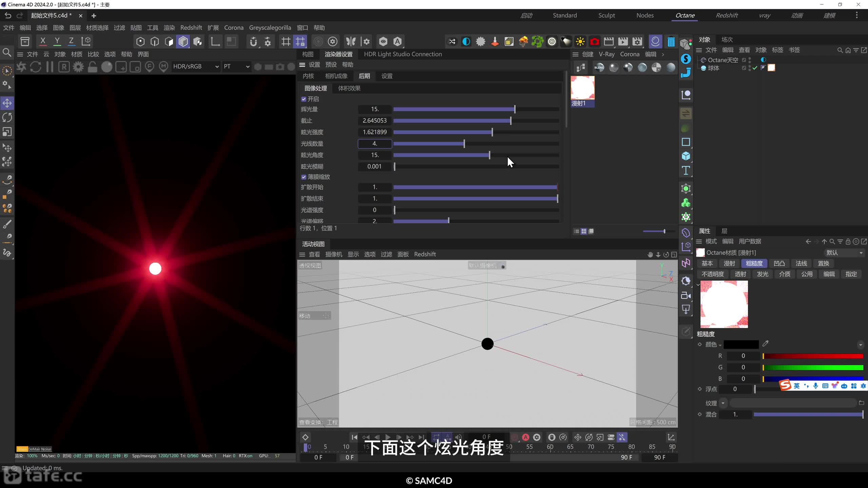The height and width of the screenshot is (488, 868).
Task: Open the 默认 dropdown in Attributes
Action: pos(844,253)
